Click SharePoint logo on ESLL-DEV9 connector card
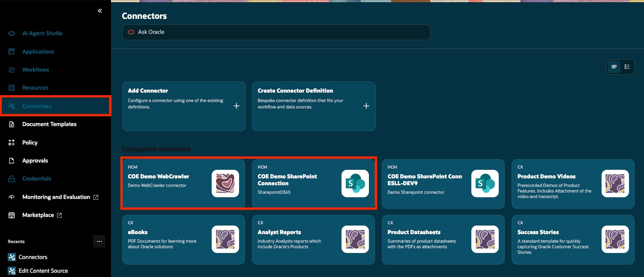 [x=485, y=184]
